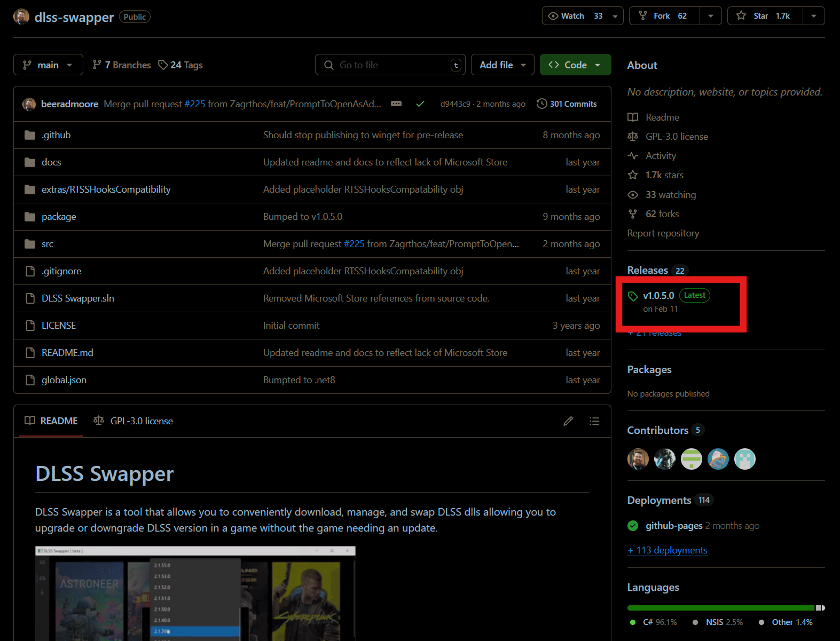Fork the repository using Fork button

click(664, 16)
